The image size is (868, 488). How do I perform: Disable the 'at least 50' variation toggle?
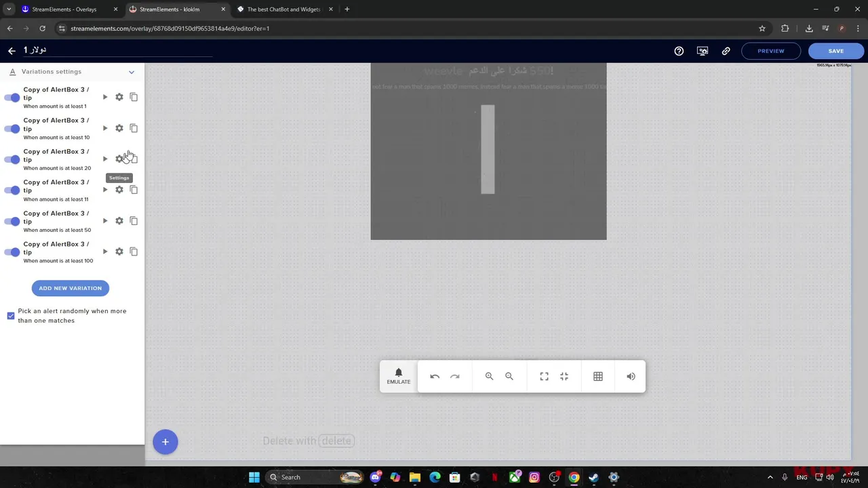pos(12,222)
